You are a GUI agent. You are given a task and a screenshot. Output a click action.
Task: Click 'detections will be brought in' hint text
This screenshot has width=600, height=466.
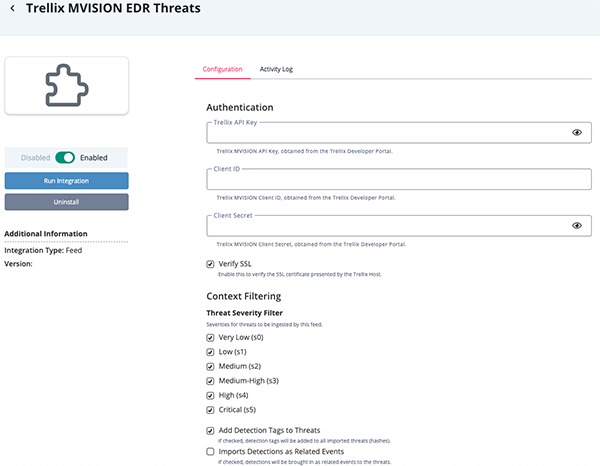(x=305, y=462)
